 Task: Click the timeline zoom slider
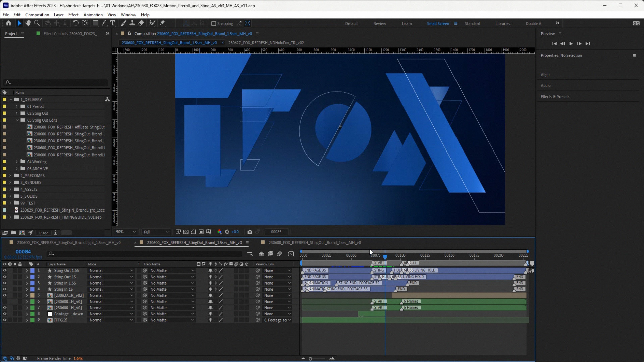[x=311, y=359]
